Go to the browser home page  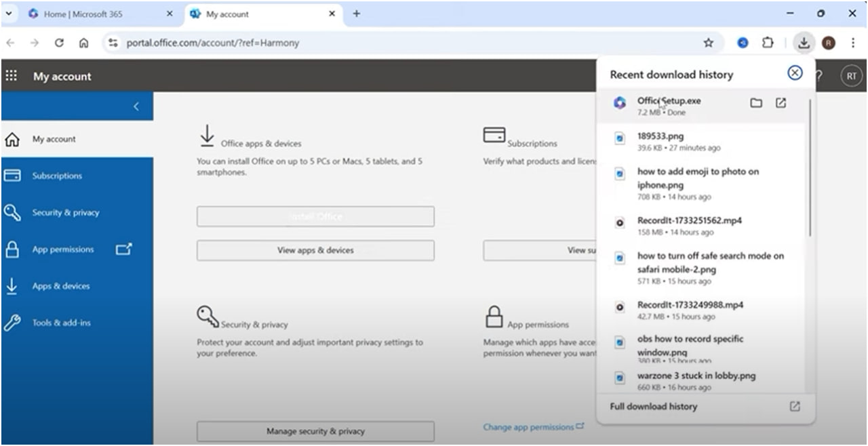pos(83,43)
